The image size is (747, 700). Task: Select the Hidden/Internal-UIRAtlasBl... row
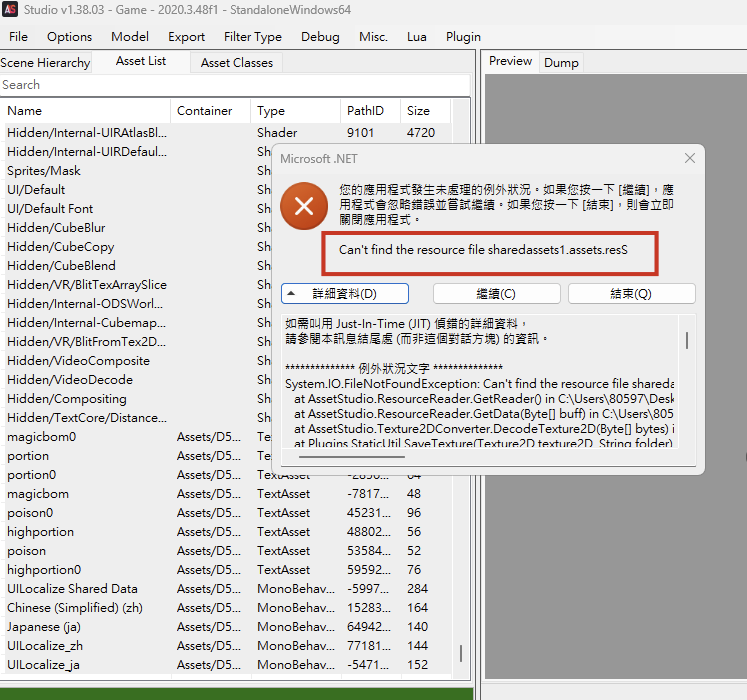coord(229,132)
